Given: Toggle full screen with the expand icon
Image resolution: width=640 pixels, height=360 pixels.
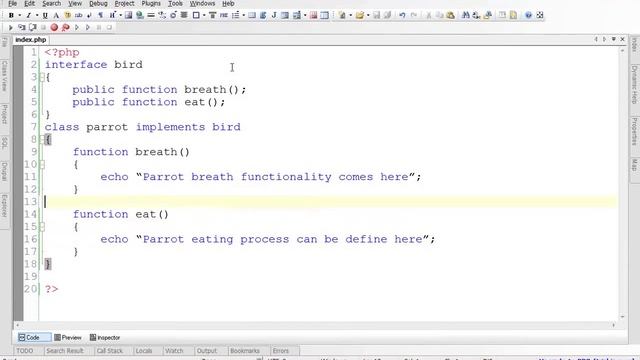Looking at the screenshot, I should point(540,16).
